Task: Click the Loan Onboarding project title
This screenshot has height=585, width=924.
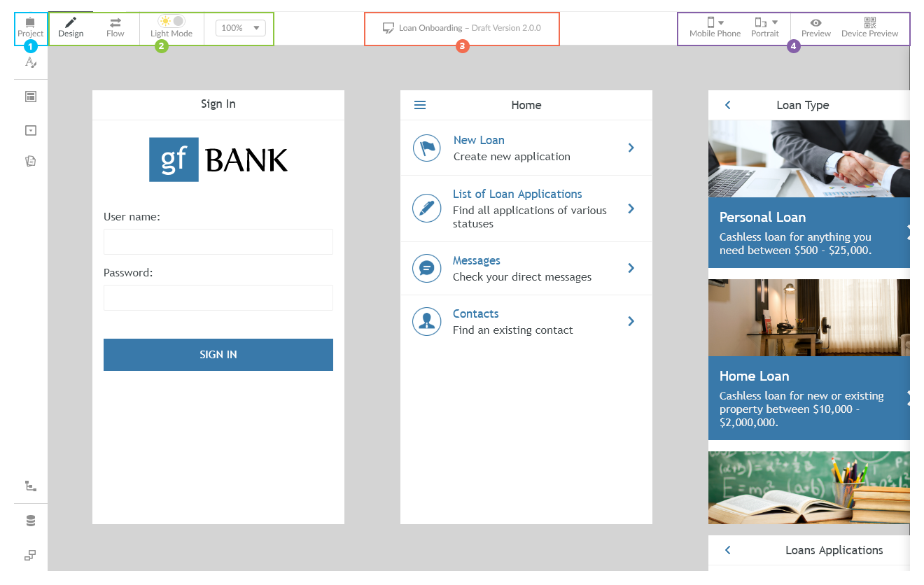Action: coord(430,28)
